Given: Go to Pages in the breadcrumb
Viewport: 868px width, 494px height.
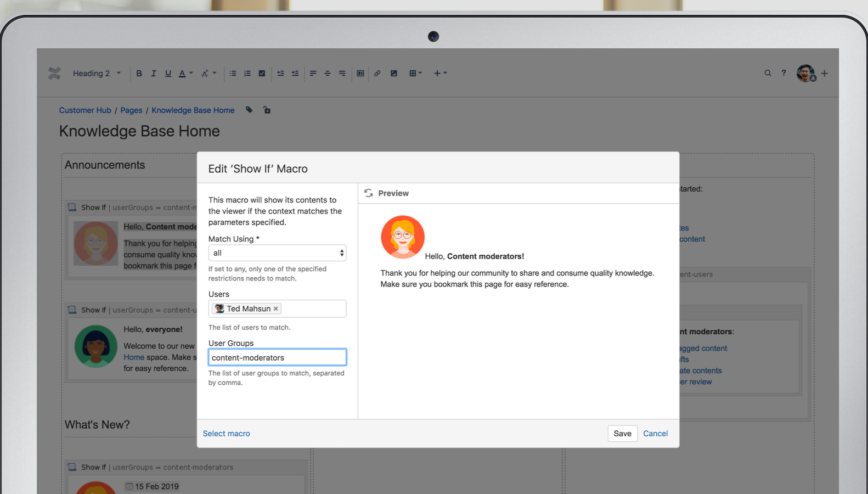Looking at the screenshot, I should (x=131, y=110).
